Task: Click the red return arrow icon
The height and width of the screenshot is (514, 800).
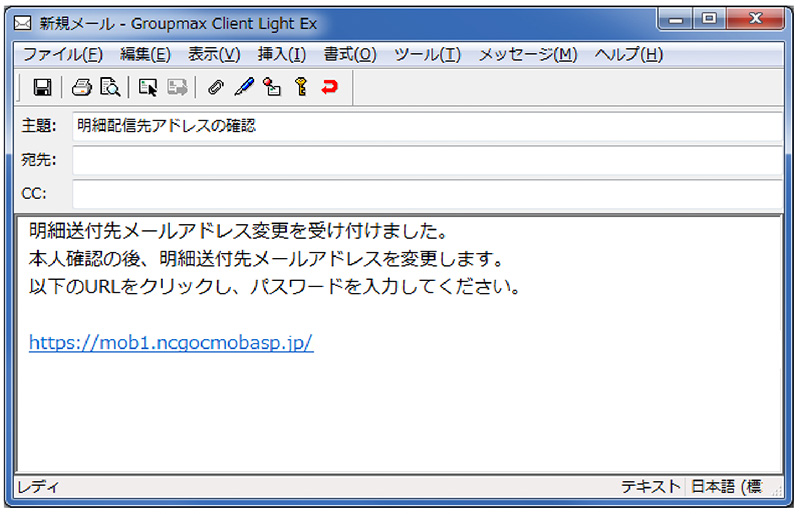Action: click(330, 87)
